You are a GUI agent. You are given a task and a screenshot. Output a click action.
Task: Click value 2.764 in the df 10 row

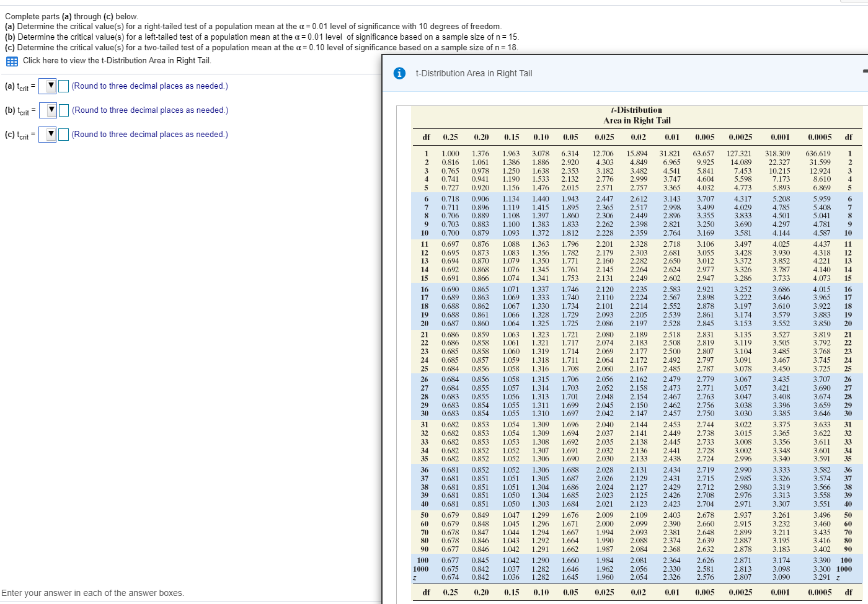point(671,233)
